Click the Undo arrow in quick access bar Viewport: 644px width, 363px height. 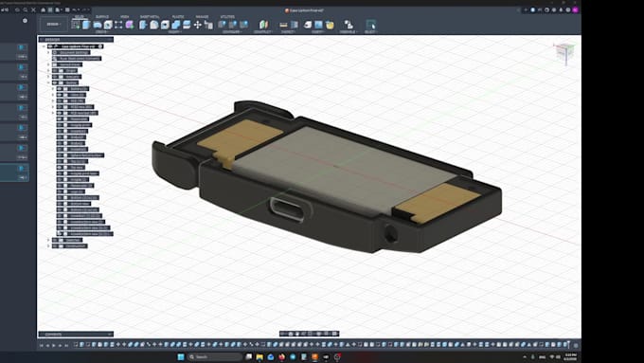[75, 9]
